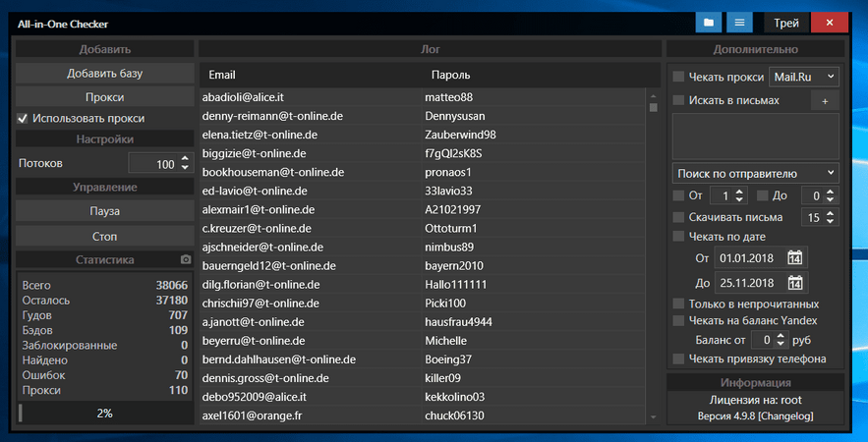The image size is (868, 442).
Task: Open calendar picker for the От date
Action: click(x=794, y=258)
